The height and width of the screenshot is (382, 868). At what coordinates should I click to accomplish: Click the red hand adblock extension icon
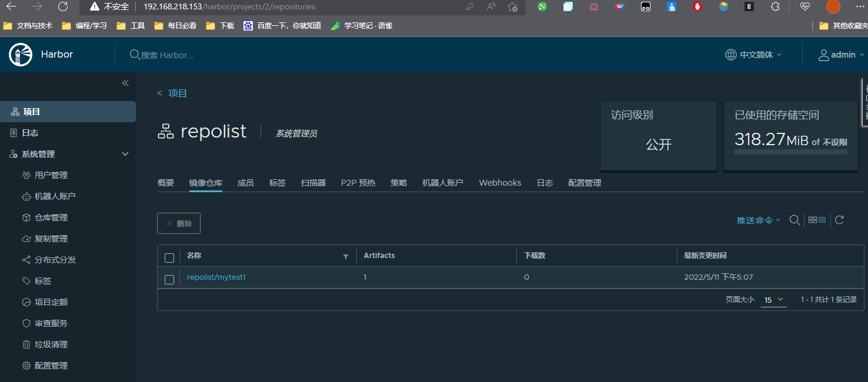[x=697, y=6]
